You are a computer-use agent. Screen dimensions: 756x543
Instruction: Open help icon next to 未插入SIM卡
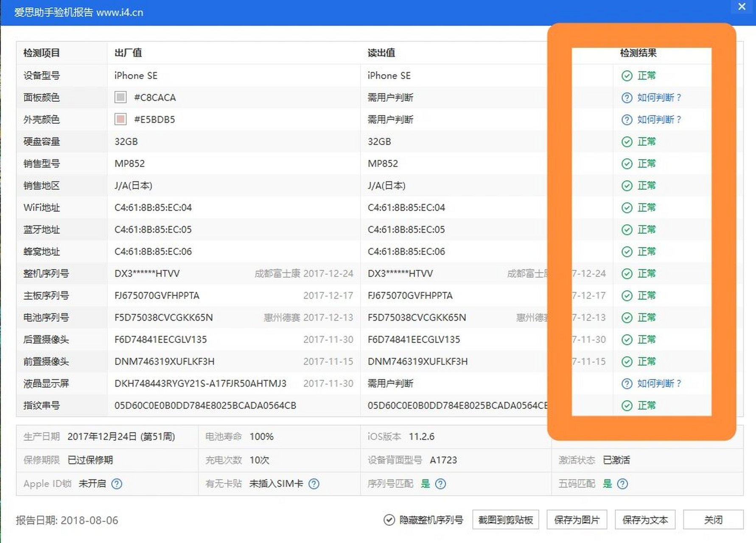tap(314, 484)
